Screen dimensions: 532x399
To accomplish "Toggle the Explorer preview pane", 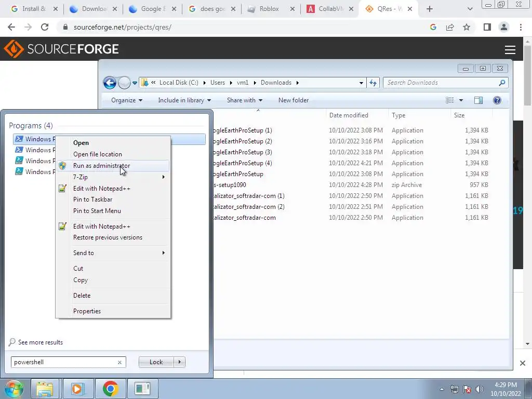I will coord(478,100).
